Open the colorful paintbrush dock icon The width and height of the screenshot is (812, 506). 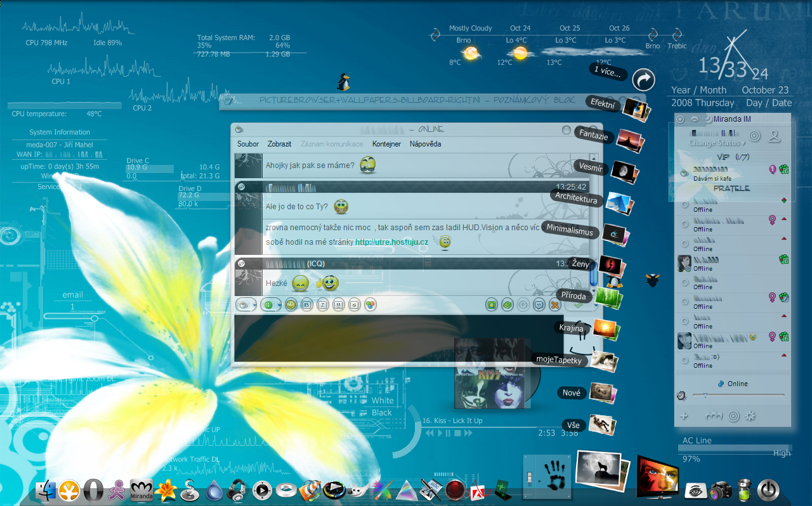point(383,490)
